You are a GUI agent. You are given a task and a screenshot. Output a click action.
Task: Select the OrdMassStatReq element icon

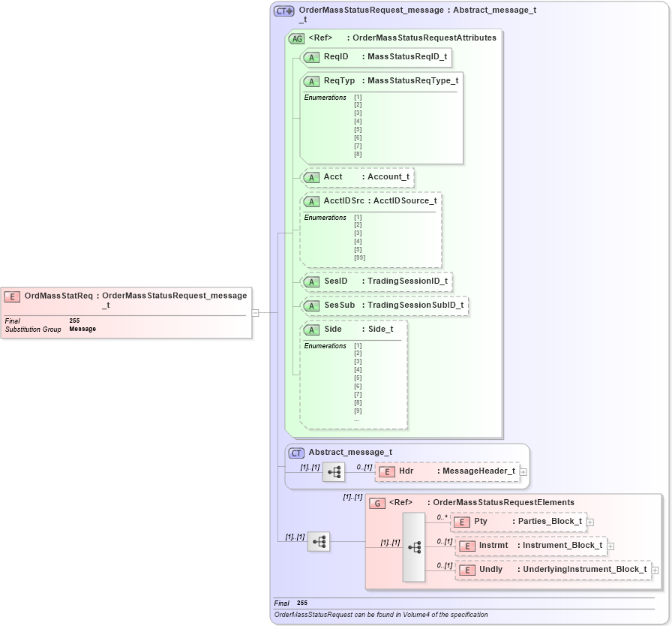[x=10, y=296]
